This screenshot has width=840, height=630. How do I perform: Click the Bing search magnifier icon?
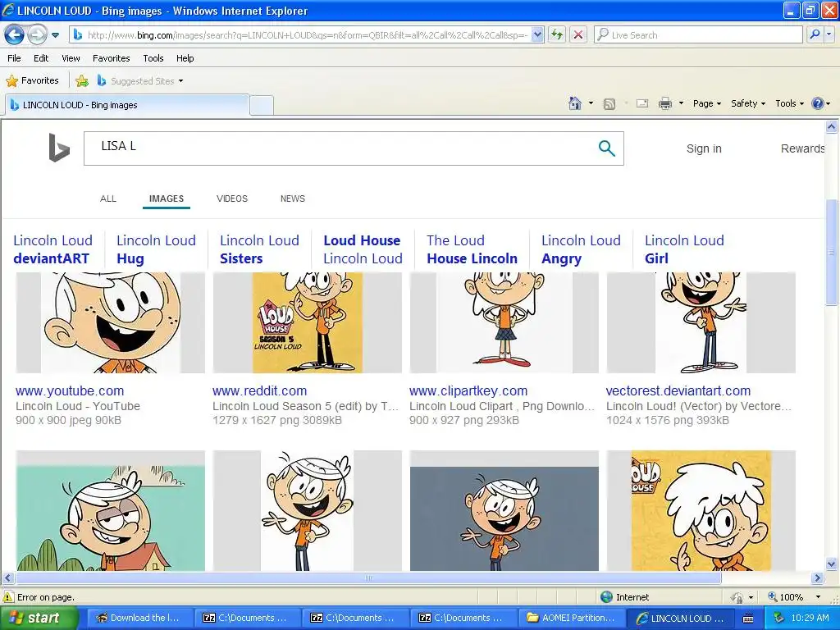[x=606, y=148]
